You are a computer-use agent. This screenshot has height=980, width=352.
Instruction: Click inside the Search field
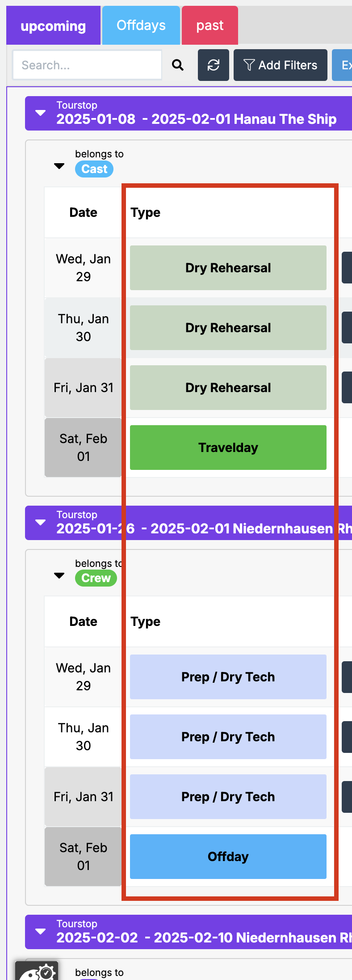click(x=87, y=65)
